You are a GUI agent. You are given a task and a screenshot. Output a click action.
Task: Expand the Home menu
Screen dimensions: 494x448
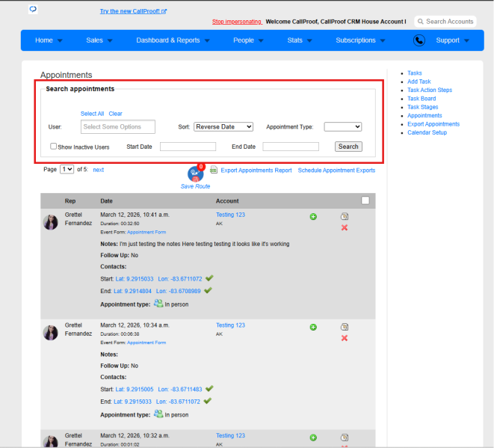49,40
